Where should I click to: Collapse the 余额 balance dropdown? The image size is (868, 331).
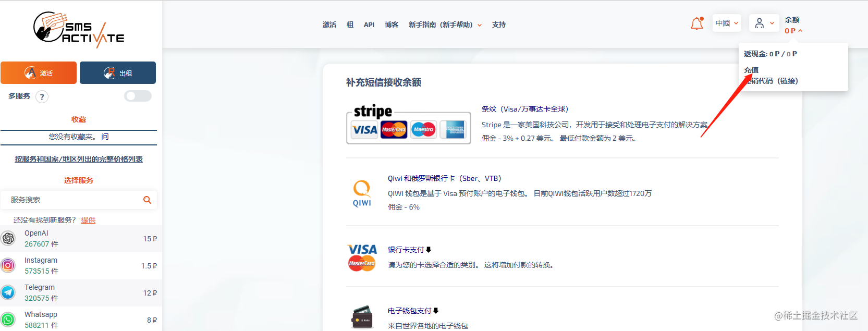click(800, 31)
